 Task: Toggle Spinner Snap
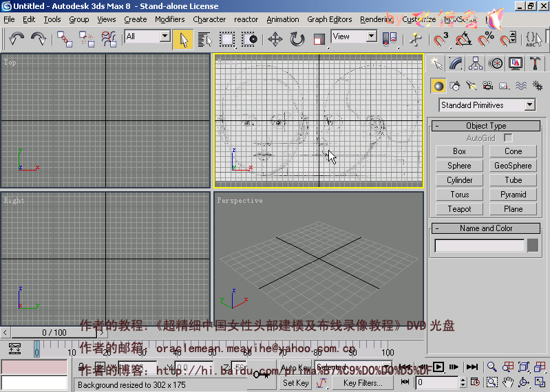point(507,39)
